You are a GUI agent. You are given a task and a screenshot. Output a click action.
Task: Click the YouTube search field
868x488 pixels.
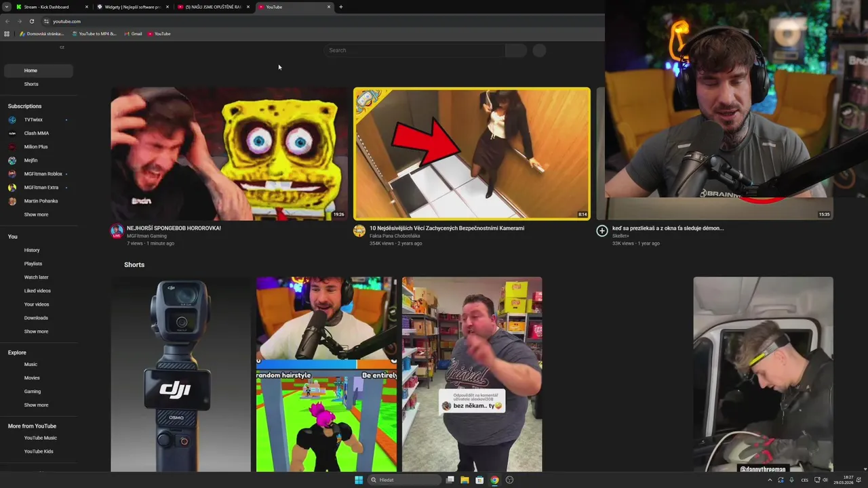[415, 50]
